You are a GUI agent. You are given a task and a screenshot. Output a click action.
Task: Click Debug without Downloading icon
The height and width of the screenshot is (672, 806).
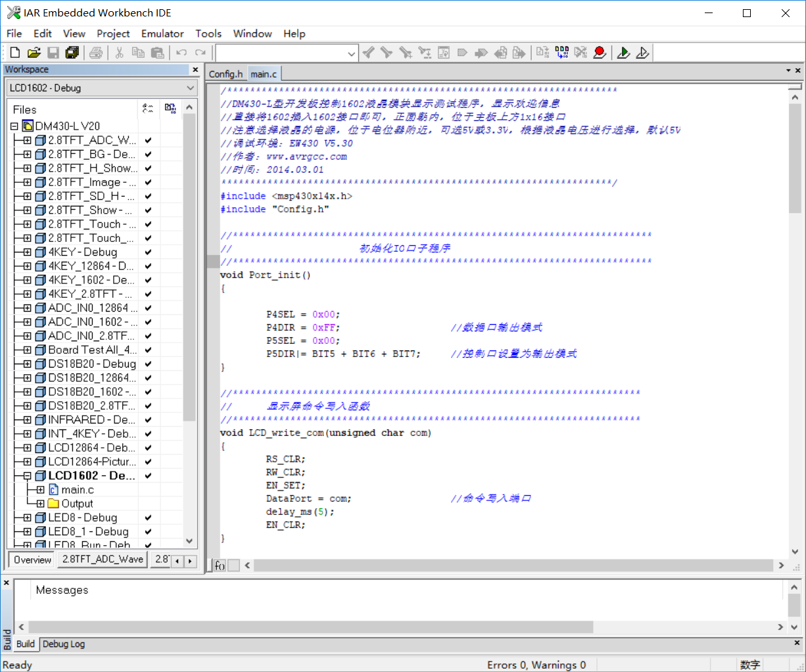[x=642, y=53]
